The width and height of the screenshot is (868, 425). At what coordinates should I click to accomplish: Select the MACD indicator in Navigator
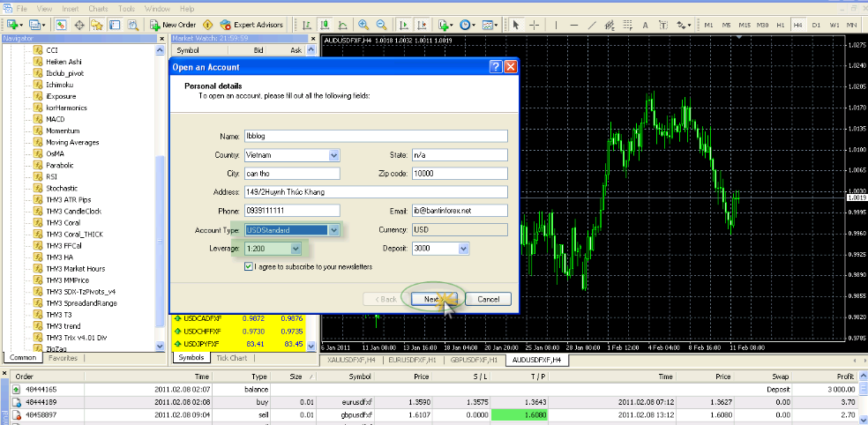(x=56, y=119)
